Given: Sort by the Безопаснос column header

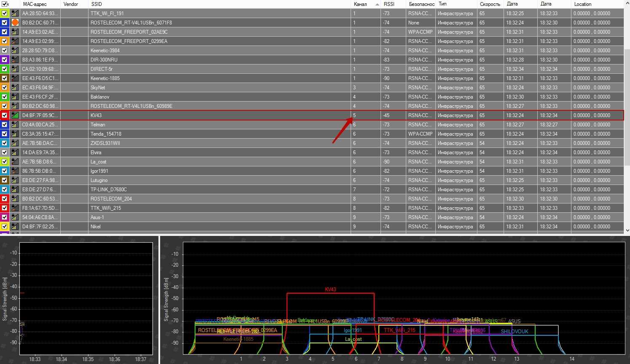Looking at the screenshot, I should (421, 4).
